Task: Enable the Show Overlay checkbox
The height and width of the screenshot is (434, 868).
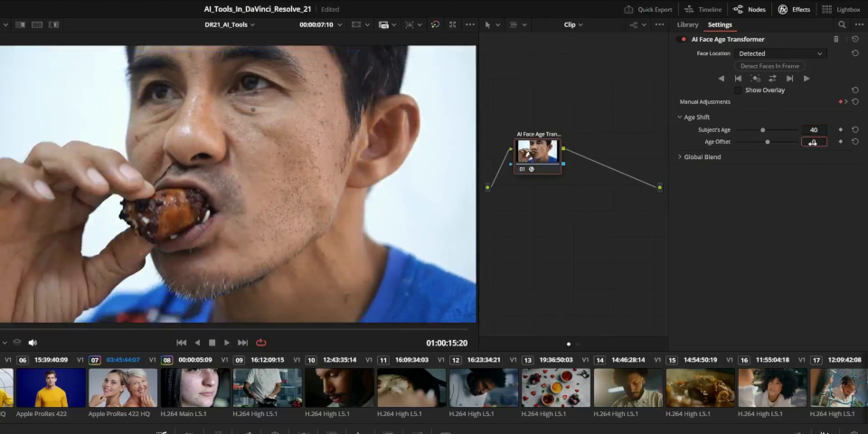Action: tap(738, 90)
